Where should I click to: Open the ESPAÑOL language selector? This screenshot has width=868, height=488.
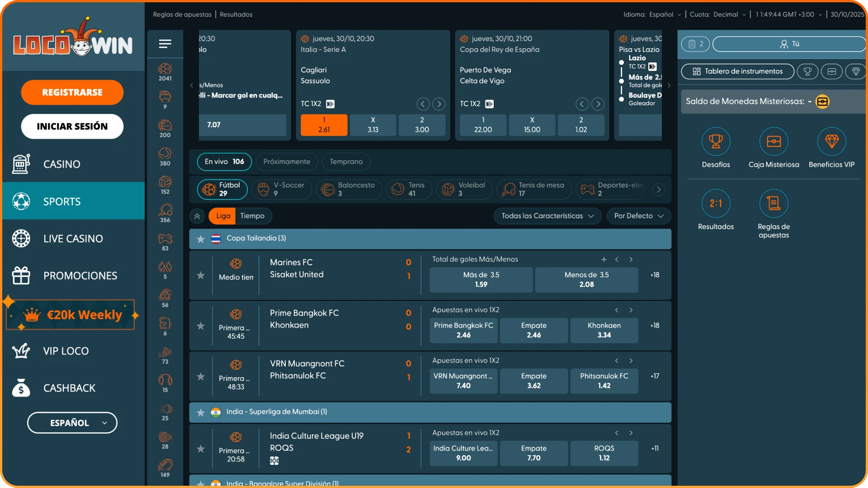tap(72, 423)
